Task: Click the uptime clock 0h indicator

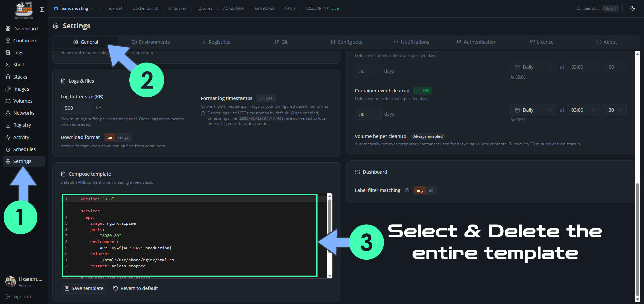Action: pos(290,8)
